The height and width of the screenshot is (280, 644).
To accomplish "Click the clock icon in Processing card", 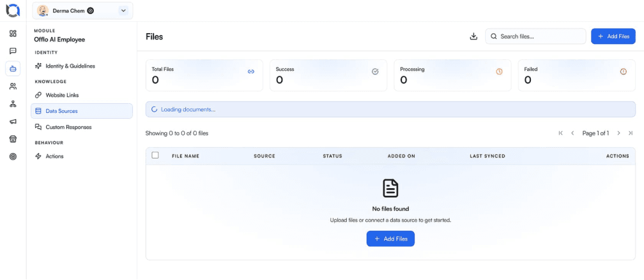I will [499, 71].
